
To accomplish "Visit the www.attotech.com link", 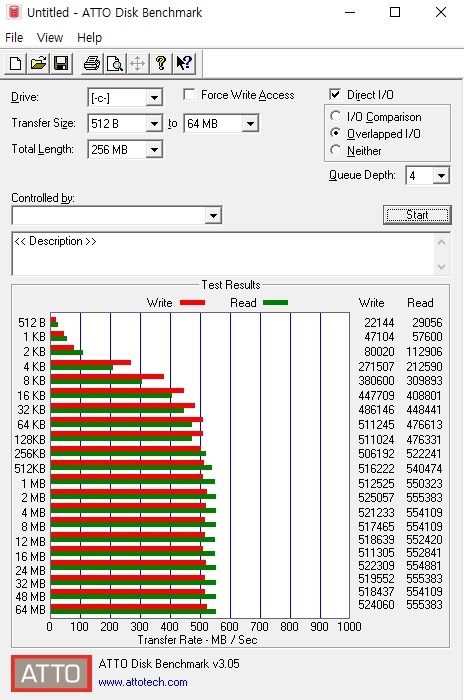I will click(142, 682).
